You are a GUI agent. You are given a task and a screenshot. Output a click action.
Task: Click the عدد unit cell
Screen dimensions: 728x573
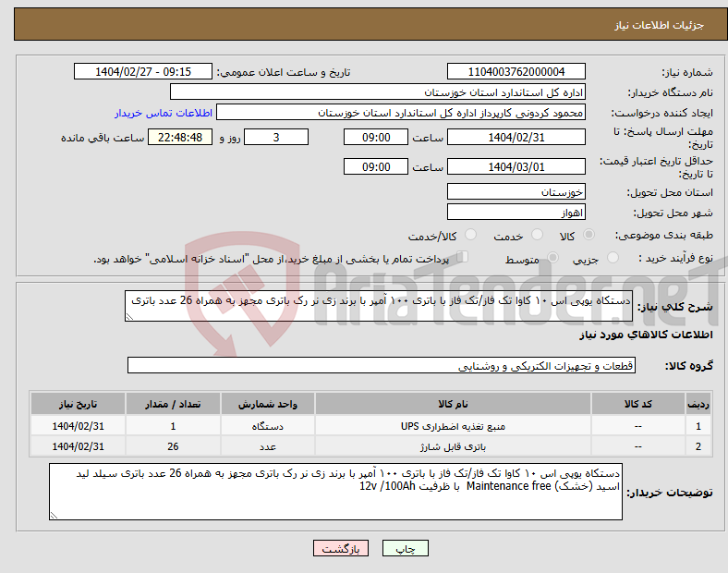[x=268, y=446]
